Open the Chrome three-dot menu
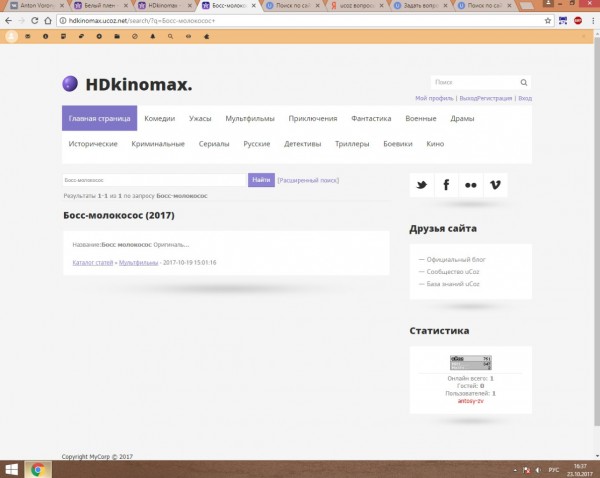600x478 pixels. point(593,21)
